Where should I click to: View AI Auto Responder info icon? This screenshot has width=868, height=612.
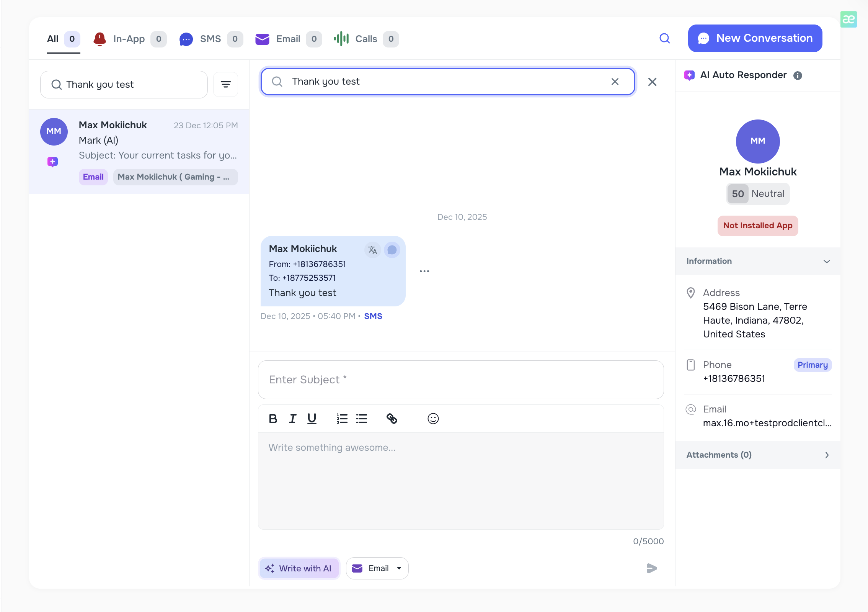[x=798, y=75]
